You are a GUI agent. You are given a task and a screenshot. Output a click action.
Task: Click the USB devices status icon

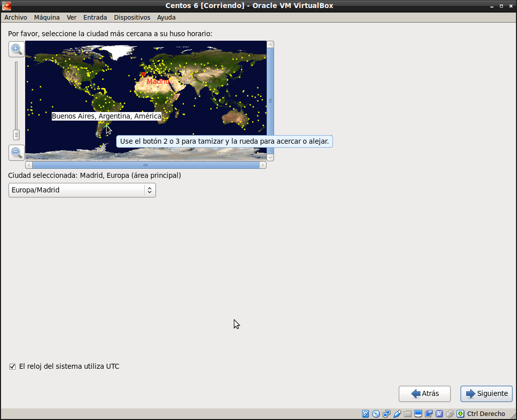397,414
